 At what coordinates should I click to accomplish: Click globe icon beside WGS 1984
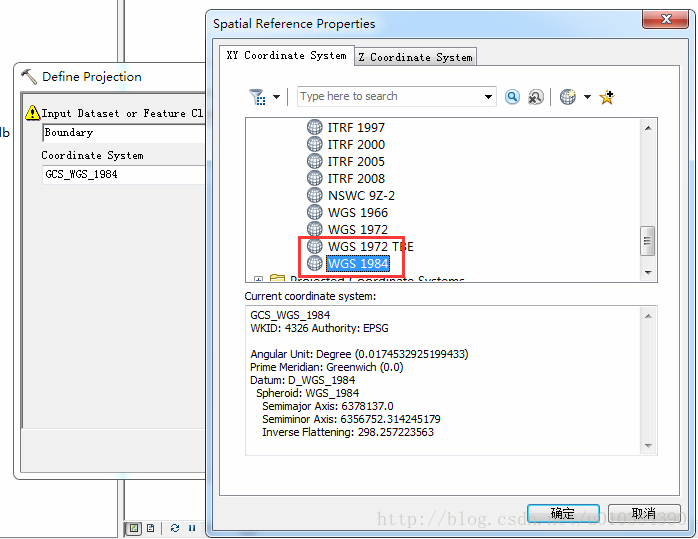(x=315, y=263)
